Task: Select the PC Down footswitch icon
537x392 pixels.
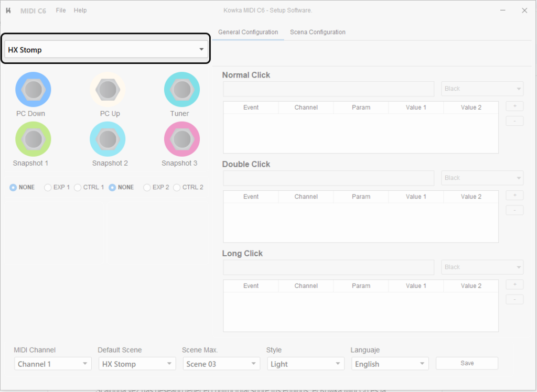Action: coord(33,90)
